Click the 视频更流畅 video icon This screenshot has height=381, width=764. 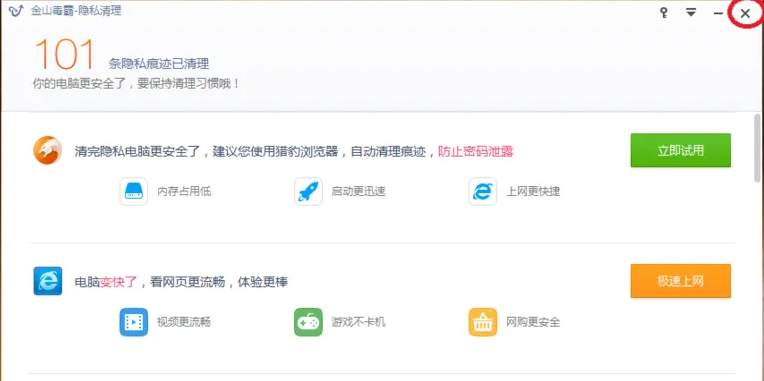pos(134,322)
